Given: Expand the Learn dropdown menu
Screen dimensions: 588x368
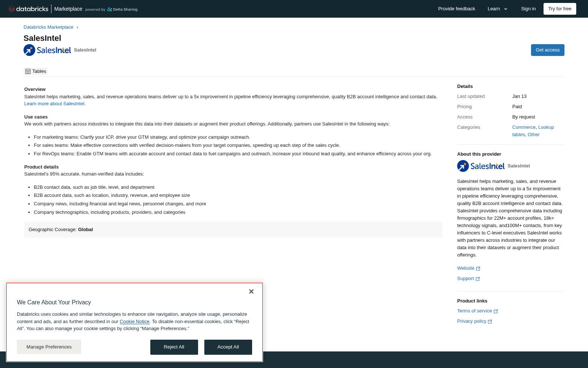Looking at the screenshot, I should click(498, 9).
